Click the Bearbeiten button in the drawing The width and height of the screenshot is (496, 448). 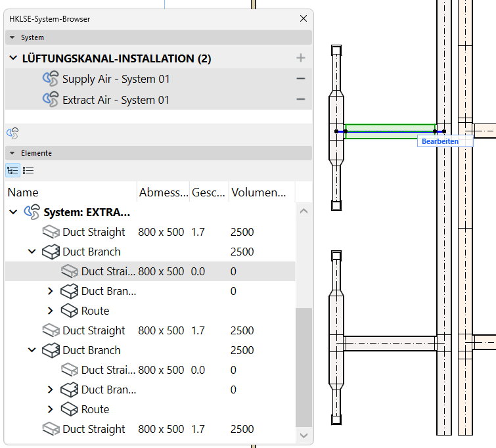click(x=440, y=141)
